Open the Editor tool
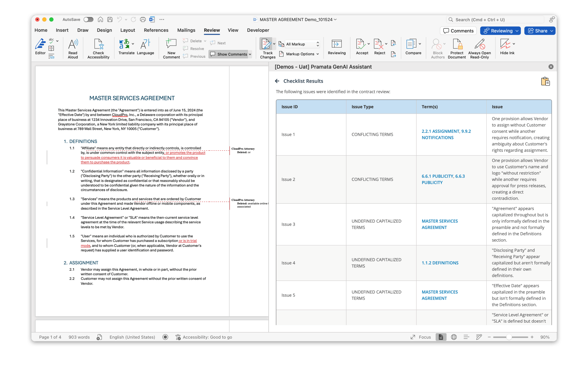 [40, 47]
